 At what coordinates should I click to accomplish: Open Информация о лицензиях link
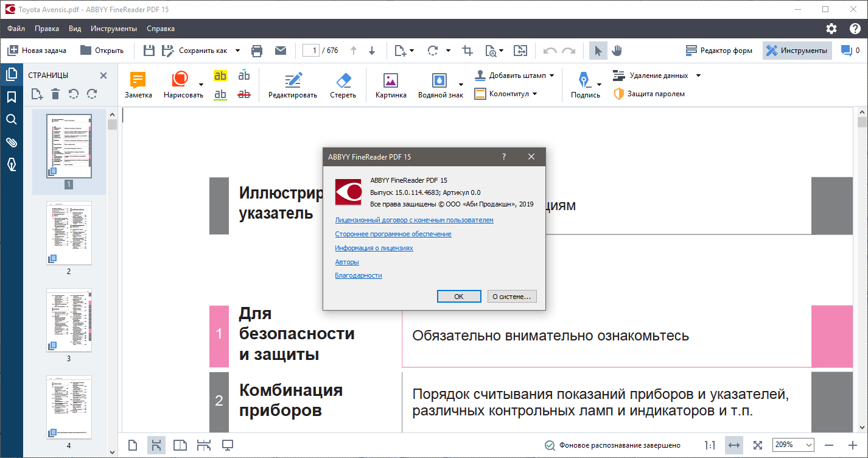click(374, 248)
